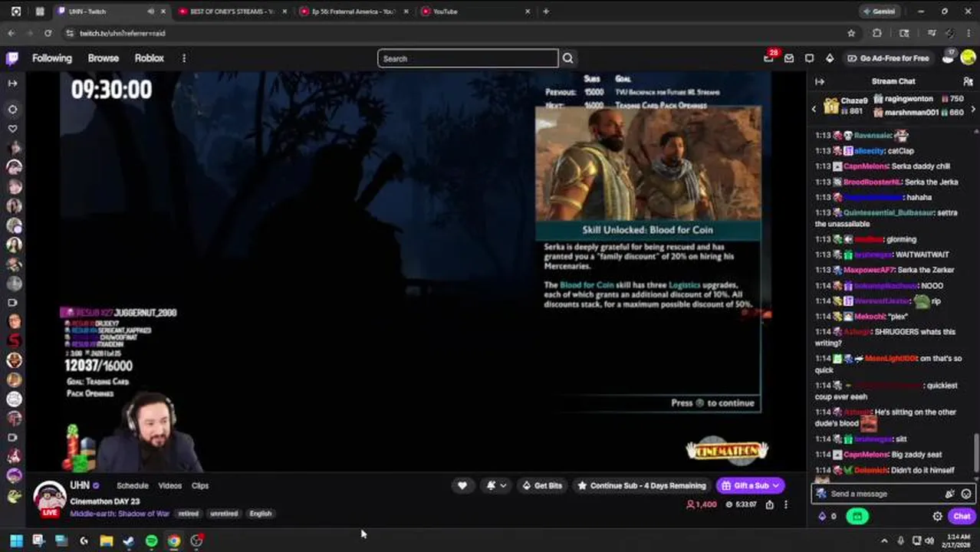
Task: Open Windows Start menu
Action: pos(16,540)
